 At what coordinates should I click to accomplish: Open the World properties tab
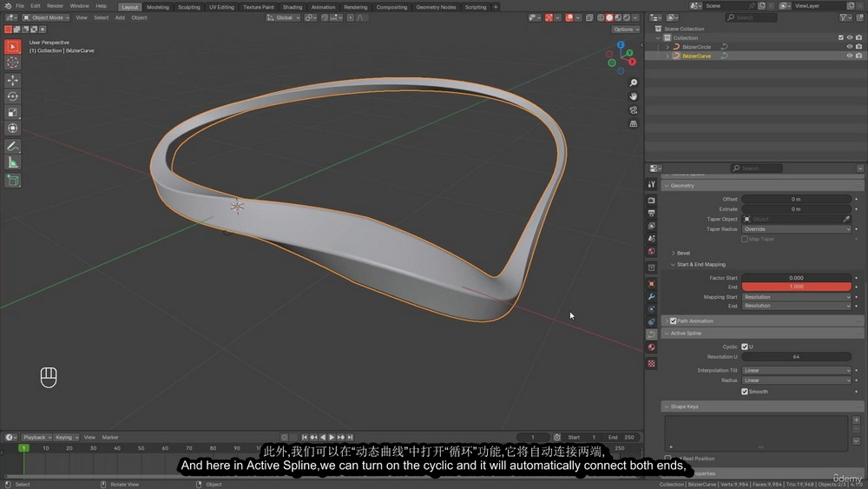click(652, 251)
